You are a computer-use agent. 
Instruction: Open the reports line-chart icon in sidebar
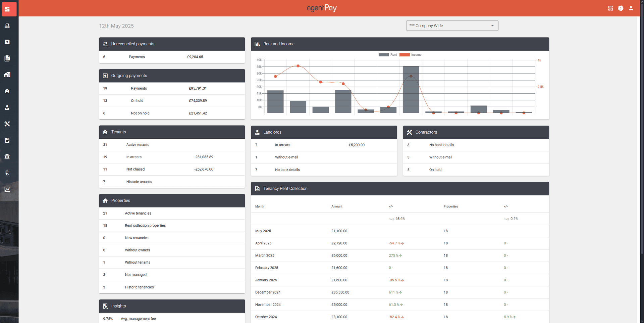[7, 189]
